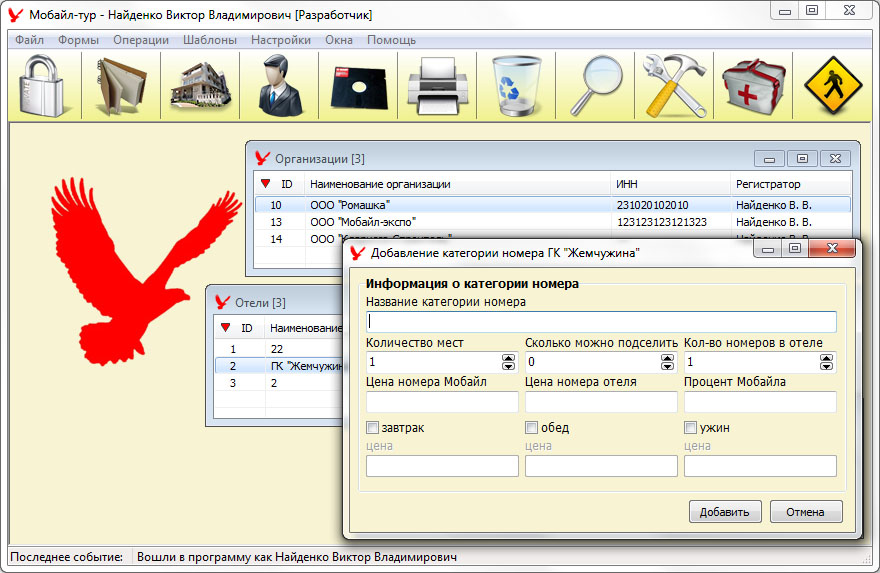Tick the обед checkbox
This screenshot has width=880, height=573.
(532, 428)
